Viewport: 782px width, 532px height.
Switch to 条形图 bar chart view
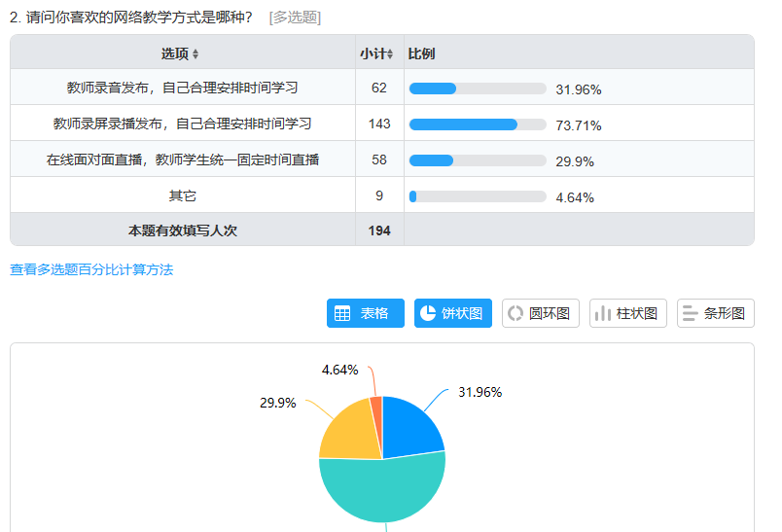pyautogui.click(x=716, y=313)
